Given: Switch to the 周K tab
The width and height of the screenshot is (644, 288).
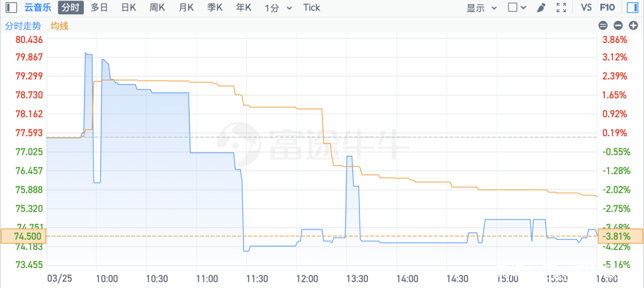Looking at the screenshot, I should pyautogui.click(x=157, y=8).
